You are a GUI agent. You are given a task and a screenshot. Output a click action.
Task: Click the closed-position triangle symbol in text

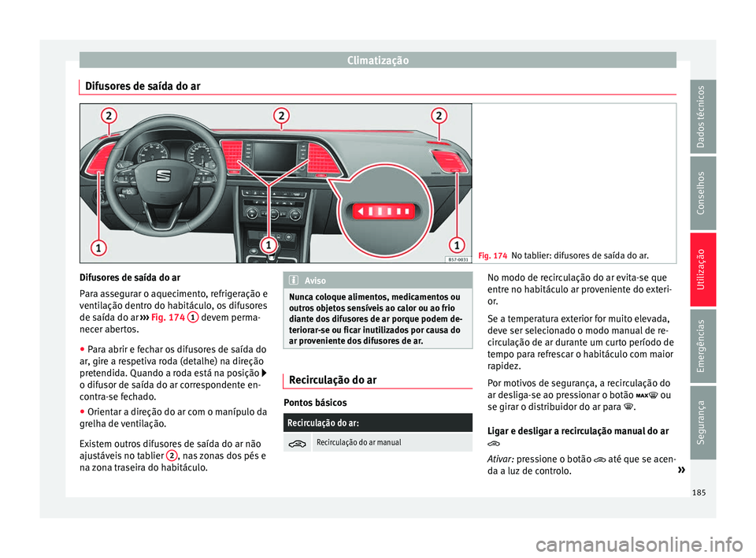264,373
